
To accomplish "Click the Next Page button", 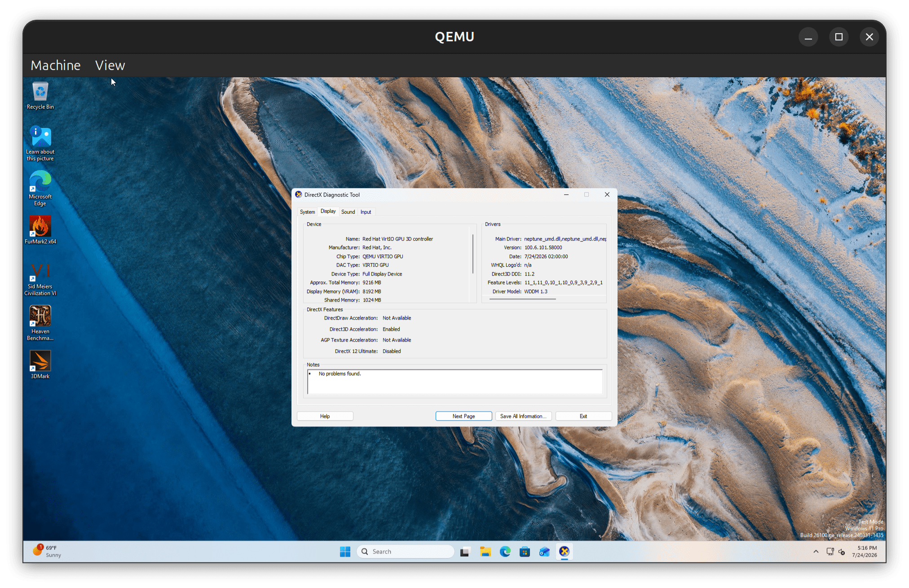I will [x=463, y=416].
